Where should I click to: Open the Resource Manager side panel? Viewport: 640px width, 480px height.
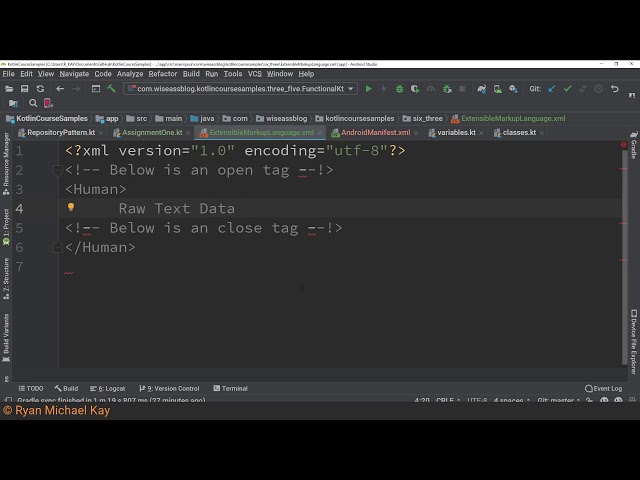click(x=6, y=164)
